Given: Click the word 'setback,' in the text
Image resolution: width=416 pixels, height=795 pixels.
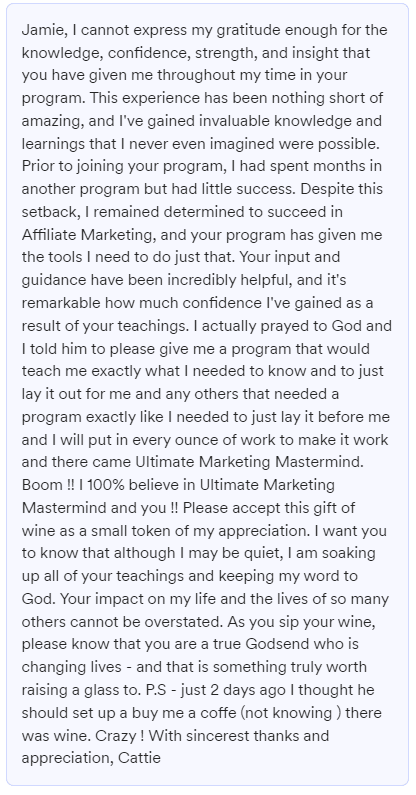Looking at the screenshot, I should (49, 213).
